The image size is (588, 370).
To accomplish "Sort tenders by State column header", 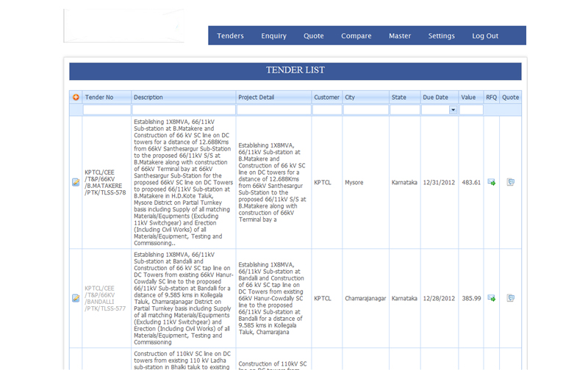I will (399, 97).
